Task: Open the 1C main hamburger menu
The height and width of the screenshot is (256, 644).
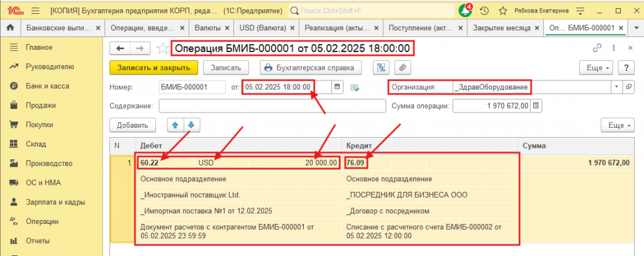Action: click(x=35, y=11)
